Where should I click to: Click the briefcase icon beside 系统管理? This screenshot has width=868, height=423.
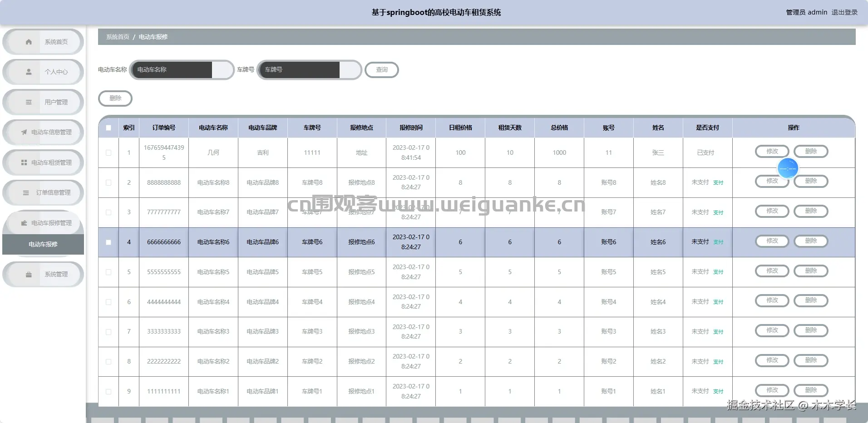pos(29,274)
